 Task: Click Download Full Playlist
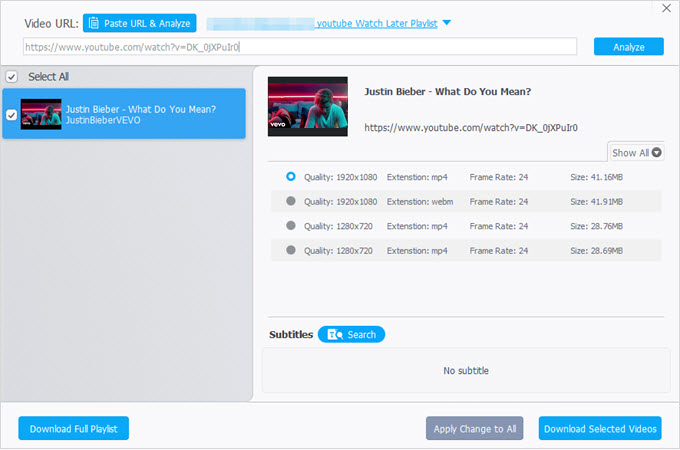coord(74,428)
